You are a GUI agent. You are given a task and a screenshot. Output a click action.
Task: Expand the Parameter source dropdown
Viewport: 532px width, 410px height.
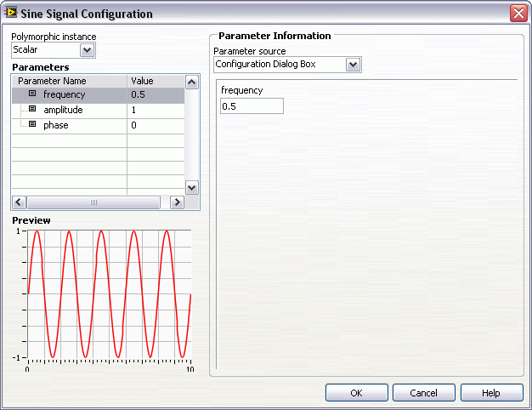pyautogui.click(x=354, y=65)
